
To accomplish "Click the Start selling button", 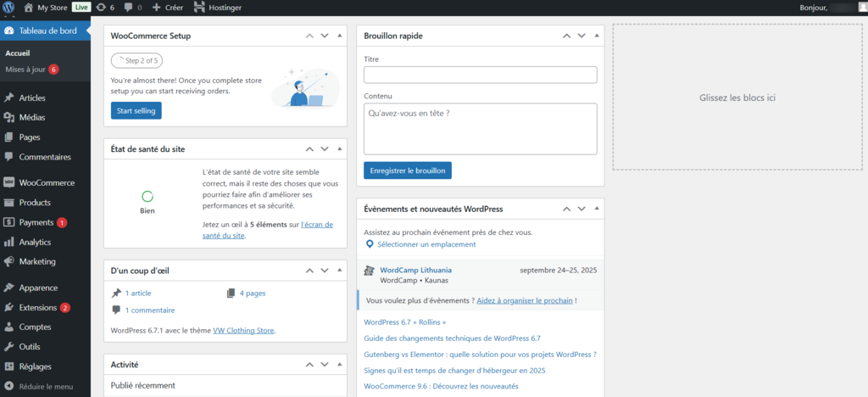I will pos(136,111).
